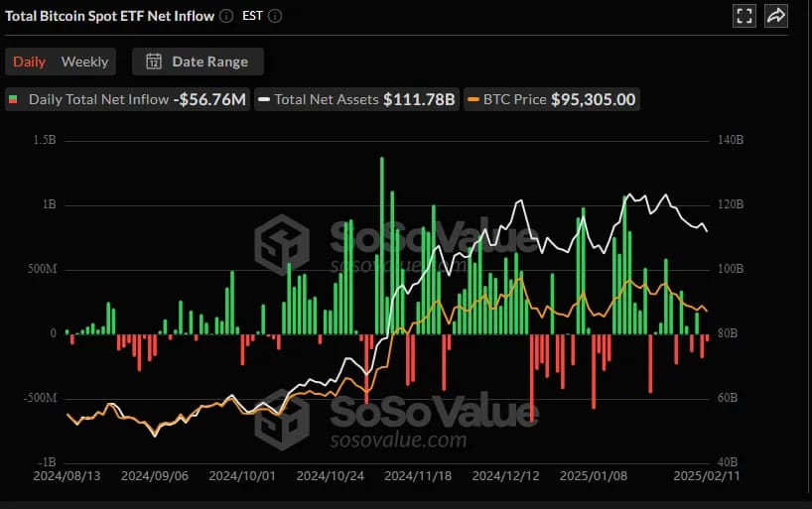Open info icon next to EST
Viewport: 812px width, 509px height.
[x=275, y=16]
